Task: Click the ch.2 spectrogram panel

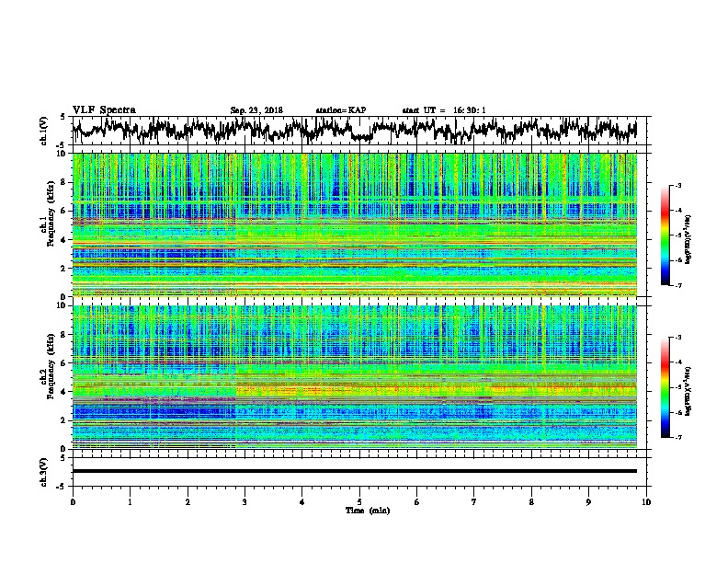Action: 354,377
